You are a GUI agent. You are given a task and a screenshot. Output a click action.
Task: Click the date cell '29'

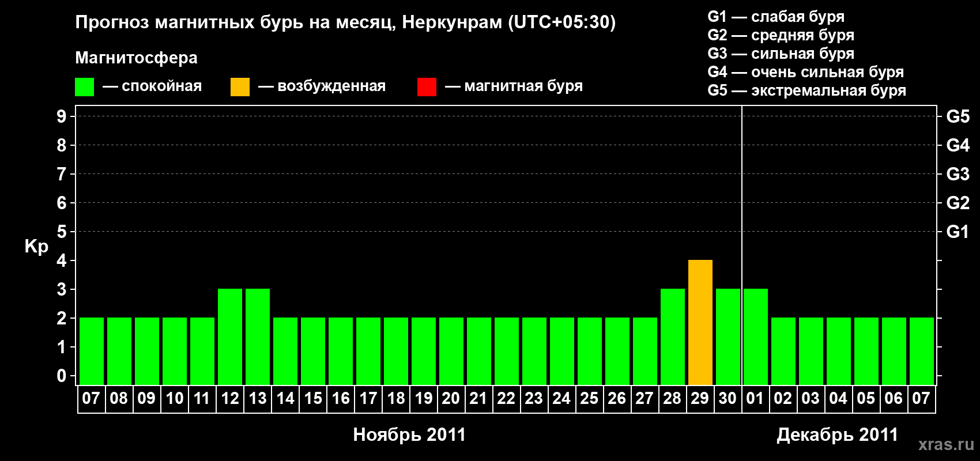click(700, 399)
